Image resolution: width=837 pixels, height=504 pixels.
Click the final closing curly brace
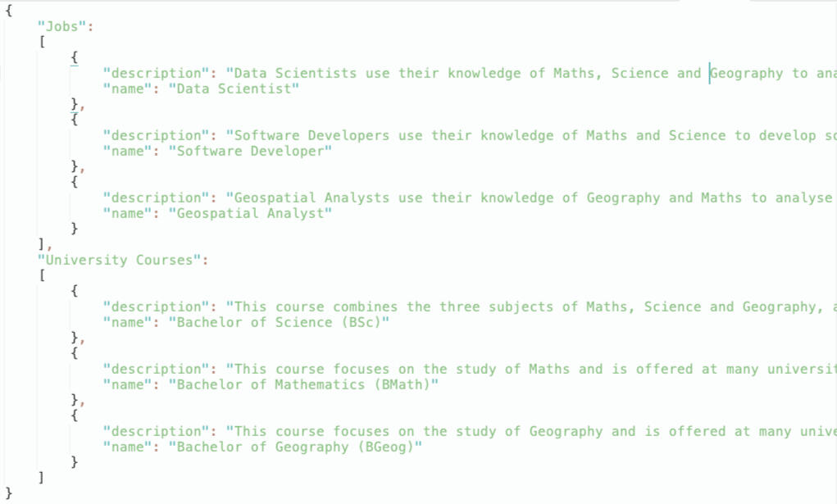8,493
